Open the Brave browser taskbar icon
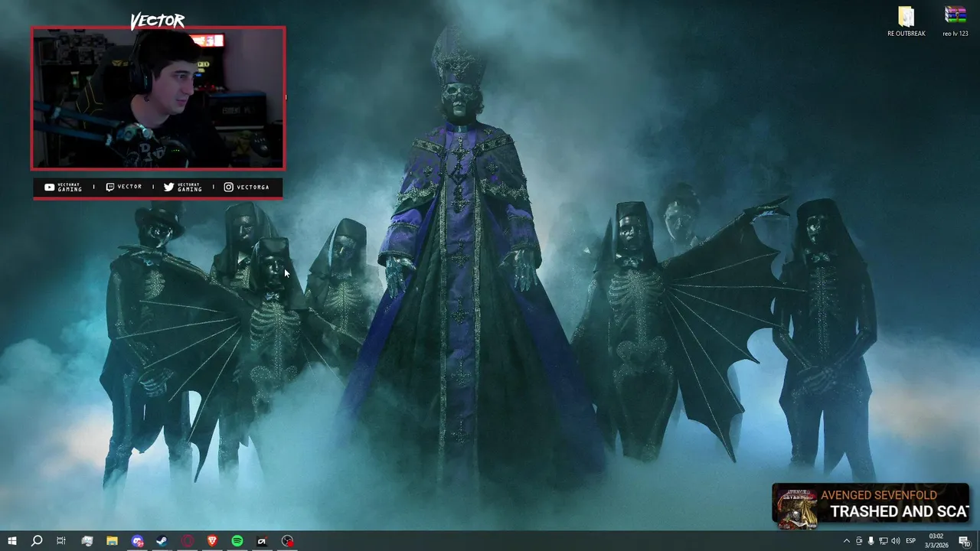Viewport: 980px width, 551px height. [212, 541]
